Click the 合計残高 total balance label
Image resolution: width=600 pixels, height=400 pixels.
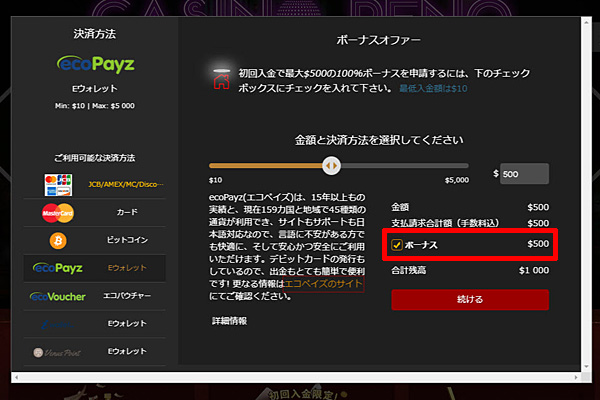(408, 271)
